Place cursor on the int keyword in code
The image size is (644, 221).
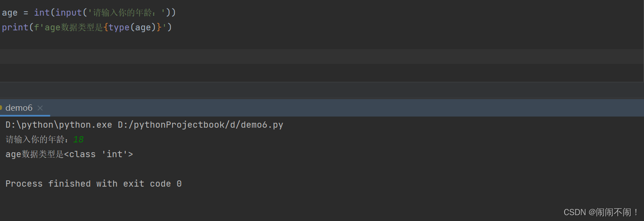[x=42, y=13]
